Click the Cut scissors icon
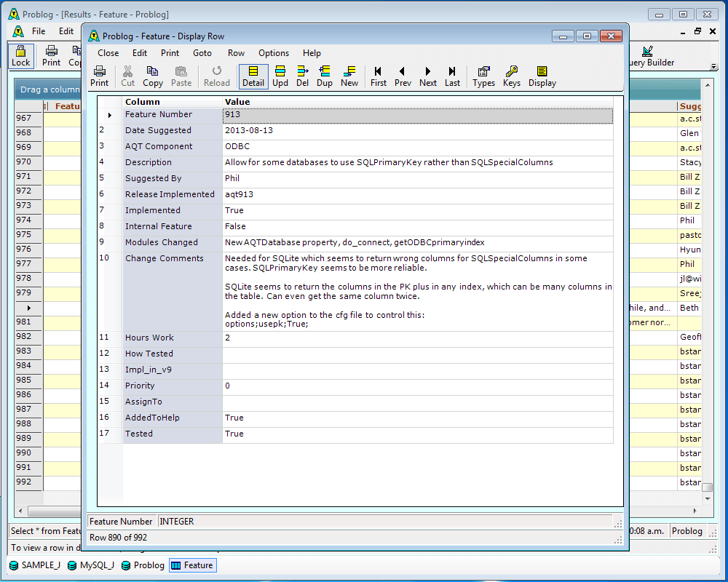Screen dimensions: 728x582 (127, 76)
